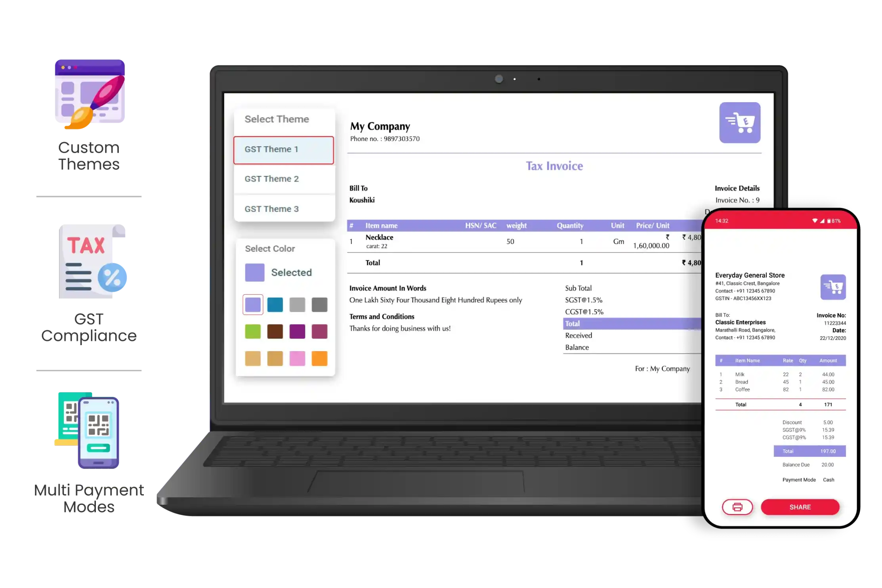Click the pink color swatch option
This screenshot has height=588, width=882.
click(297, 358)
